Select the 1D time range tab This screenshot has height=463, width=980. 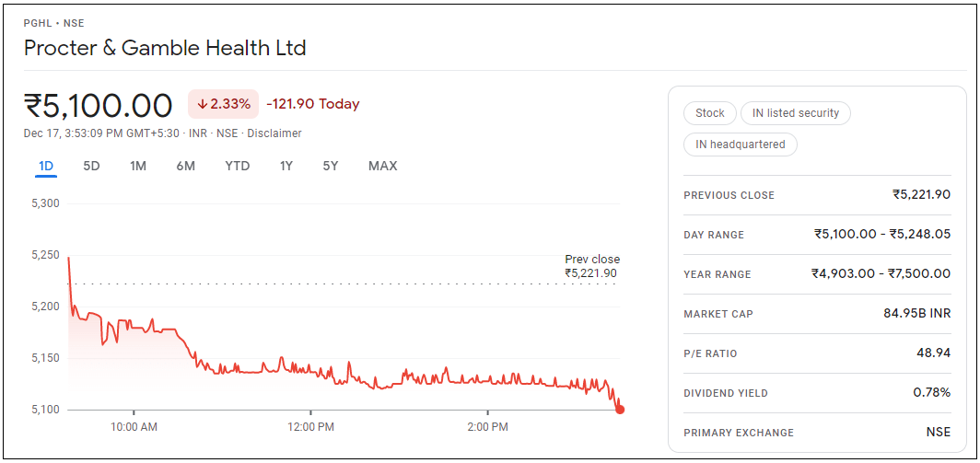click(46, 166)
